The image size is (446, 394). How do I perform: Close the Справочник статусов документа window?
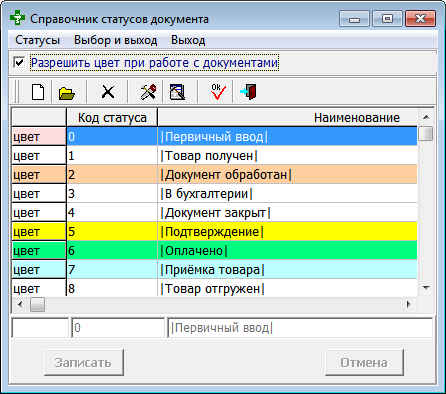[420, 19]
